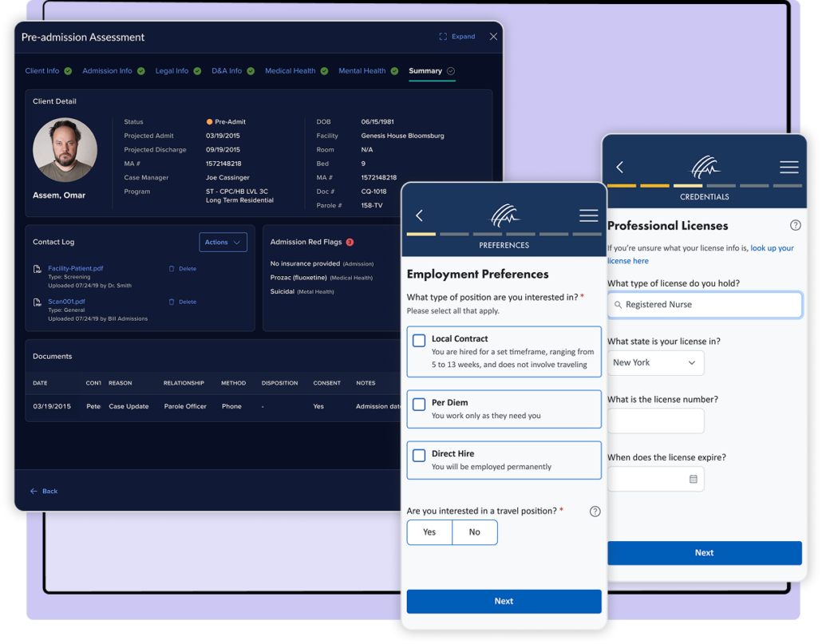The image size is (822, 644).
Task: Click the Case Update cell in Documents
Action: click(x=128, y=406)
